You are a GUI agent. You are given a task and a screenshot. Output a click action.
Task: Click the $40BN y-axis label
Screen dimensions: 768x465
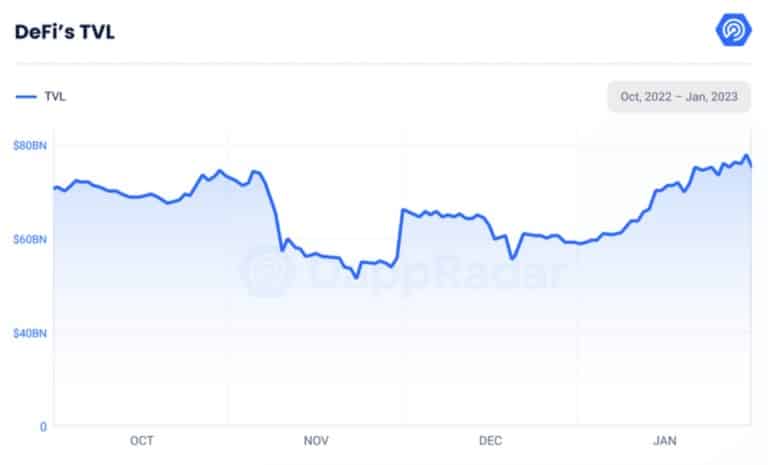pyautogui.click(x=30, y=333)
